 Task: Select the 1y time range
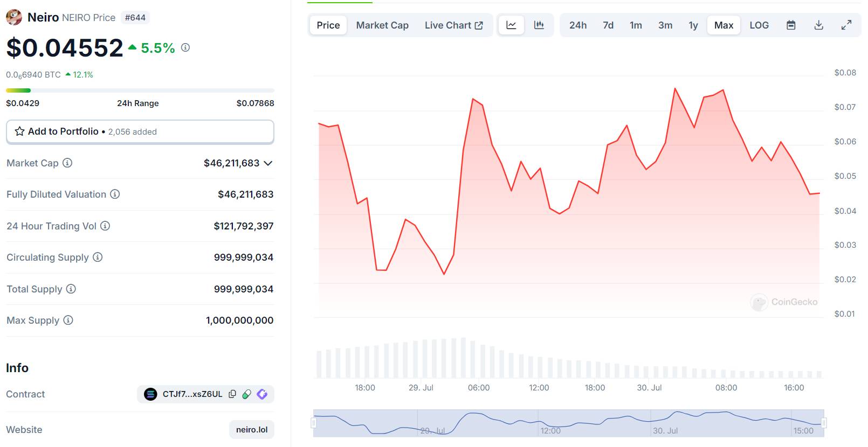pos(693,25)
